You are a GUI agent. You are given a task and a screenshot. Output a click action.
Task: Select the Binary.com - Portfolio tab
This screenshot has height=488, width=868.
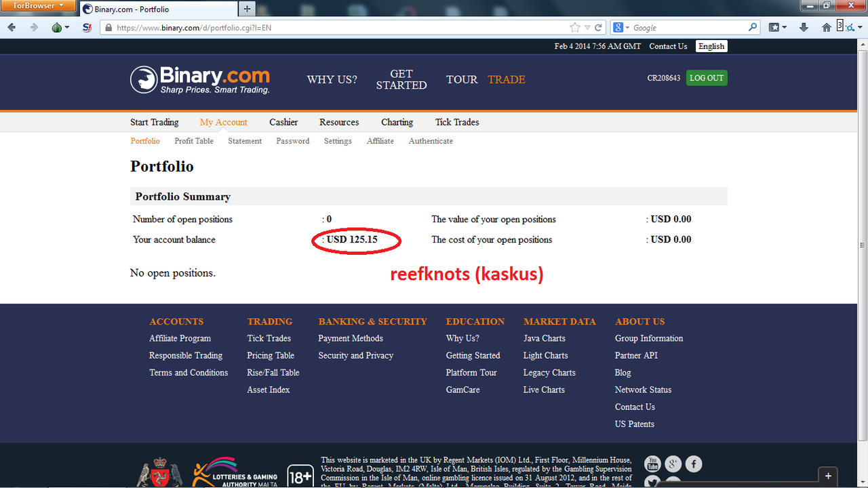pos(157,9)
